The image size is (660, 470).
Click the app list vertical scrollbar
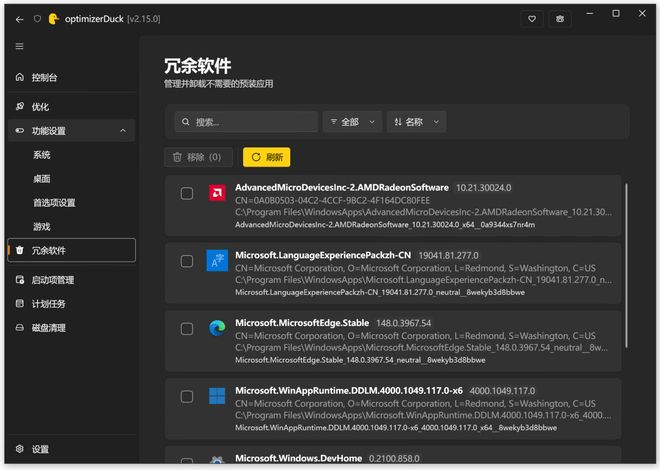(x=626, y=265)
